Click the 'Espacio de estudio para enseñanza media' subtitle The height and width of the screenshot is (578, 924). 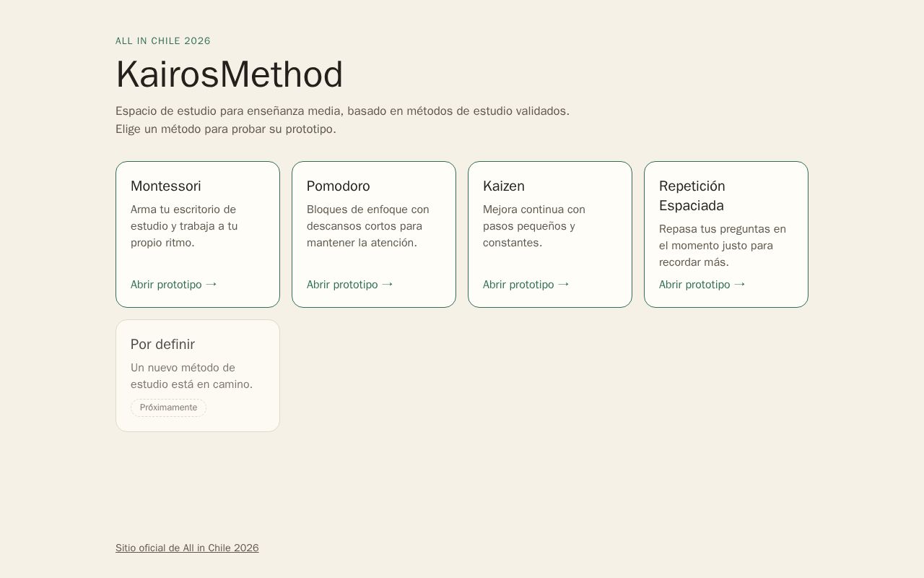pyautogui.click(x=343, y=111)
